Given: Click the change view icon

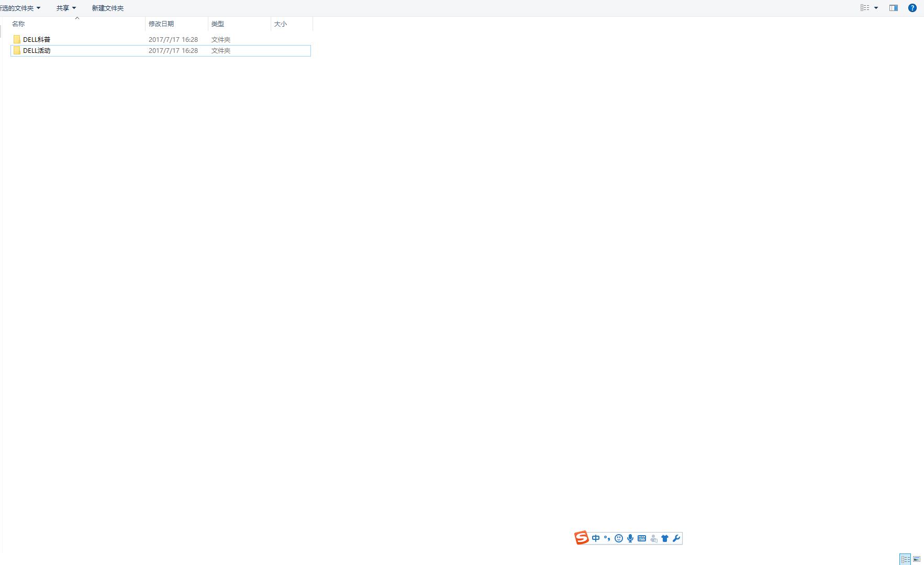Looking at the screenshot, I should pos(865,8).
